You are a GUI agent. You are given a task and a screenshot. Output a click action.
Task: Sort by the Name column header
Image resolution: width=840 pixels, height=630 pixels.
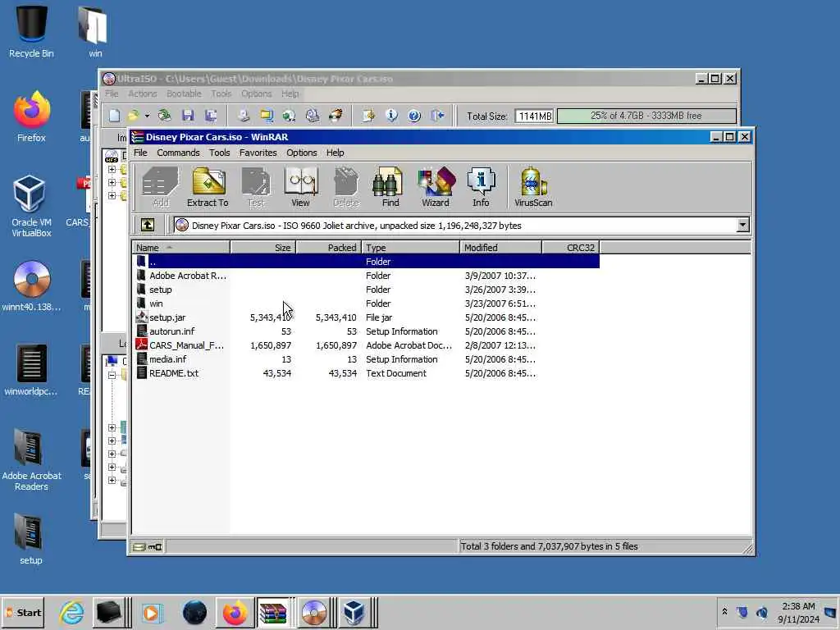click(181, 248)
